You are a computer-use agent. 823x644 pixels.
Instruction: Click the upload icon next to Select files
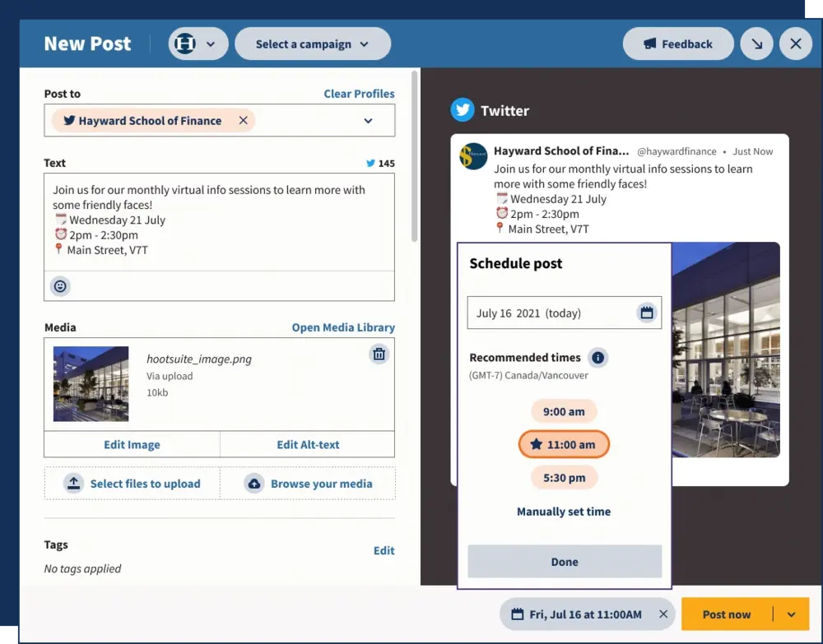point(75,484)
